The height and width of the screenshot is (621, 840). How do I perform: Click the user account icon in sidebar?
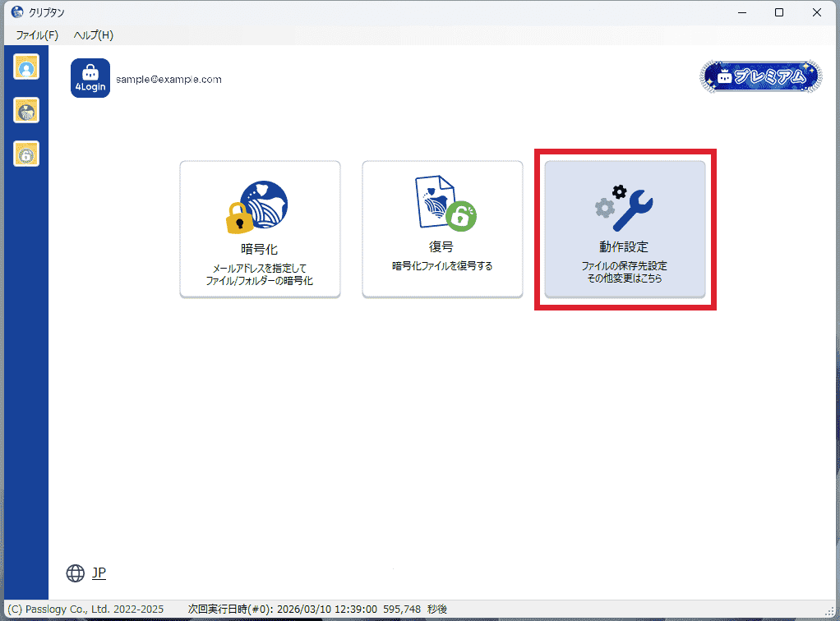pos(26,67)
